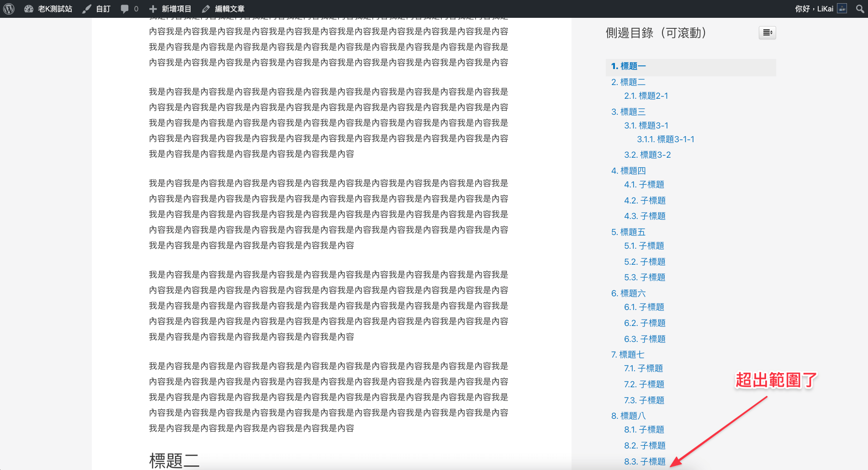Open the 新增項目 menu
The height and width of the screenshot is (470, 868).
170,9
